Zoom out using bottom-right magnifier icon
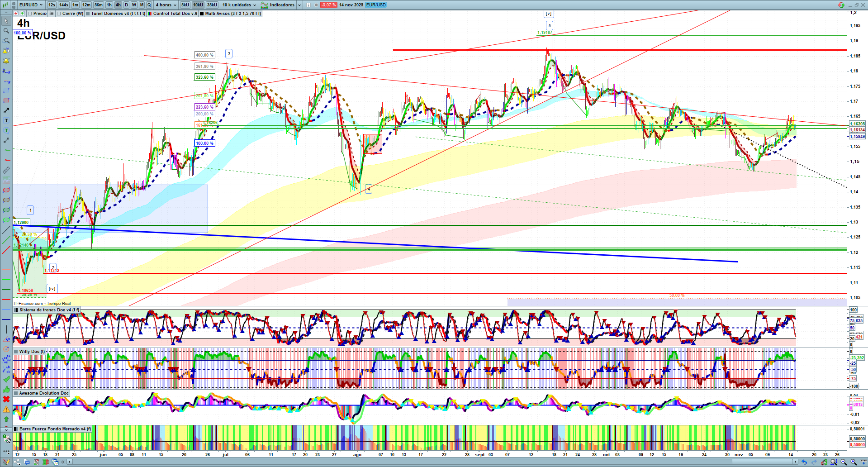Image resolution: width=868 pixels, height=467 pixels. click(844, 462)
